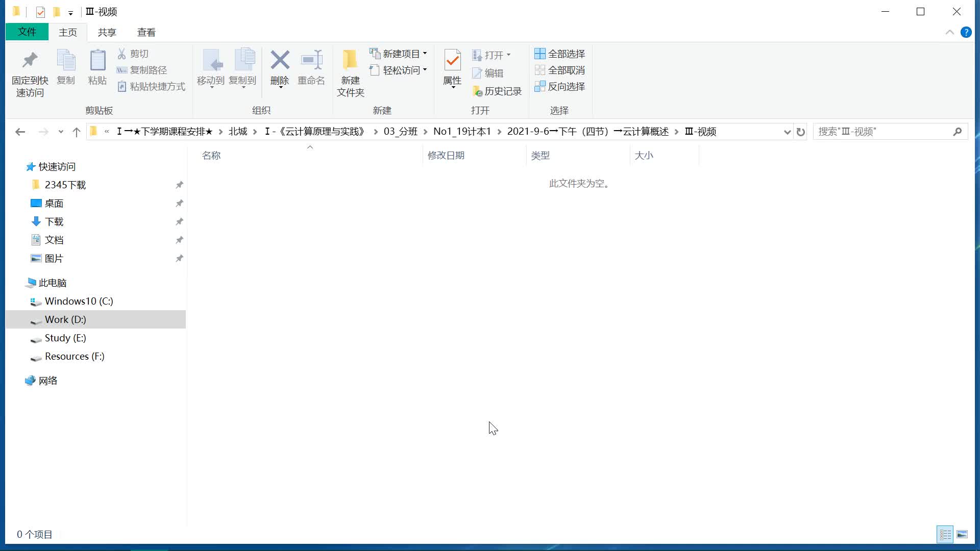Image resolution: width=980 pixels, height=551 pixels.
Task: Click 03_分班 in the address path
Action: click(x=401, y=132)
